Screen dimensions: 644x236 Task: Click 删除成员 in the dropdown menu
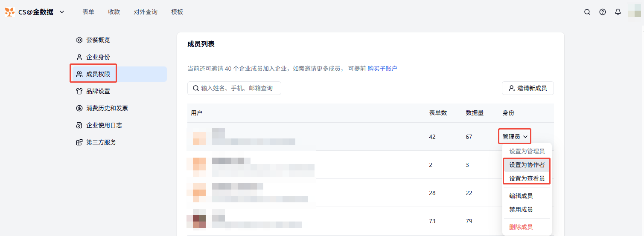click(x=521, y=227)
